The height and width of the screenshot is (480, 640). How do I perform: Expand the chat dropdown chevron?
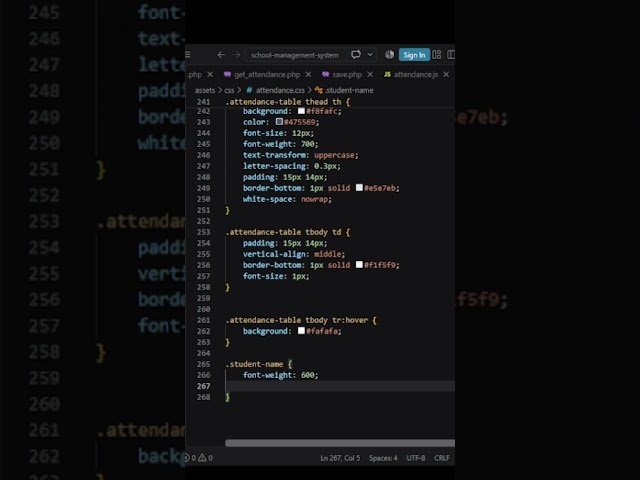pos(370,55)
